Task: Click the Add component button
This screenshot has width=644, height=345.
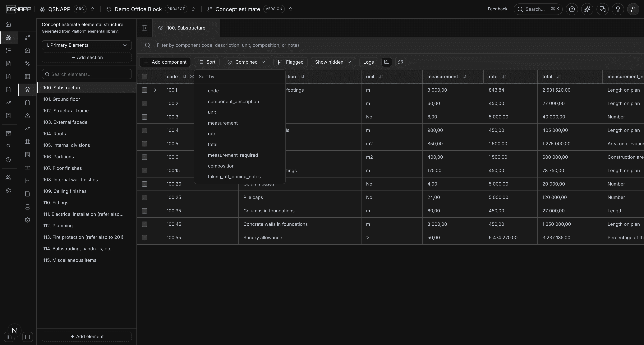Action: pos(165,62)
